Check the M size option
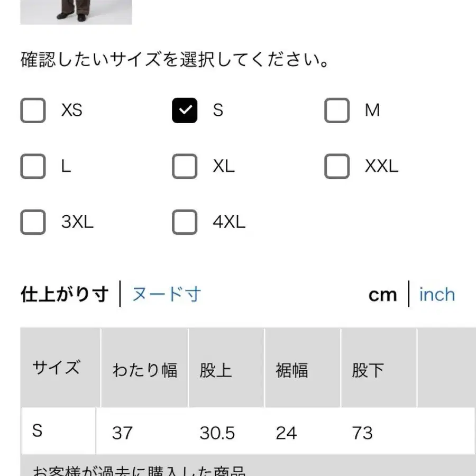This screenshot has height=476, width=476. [336, 111]
